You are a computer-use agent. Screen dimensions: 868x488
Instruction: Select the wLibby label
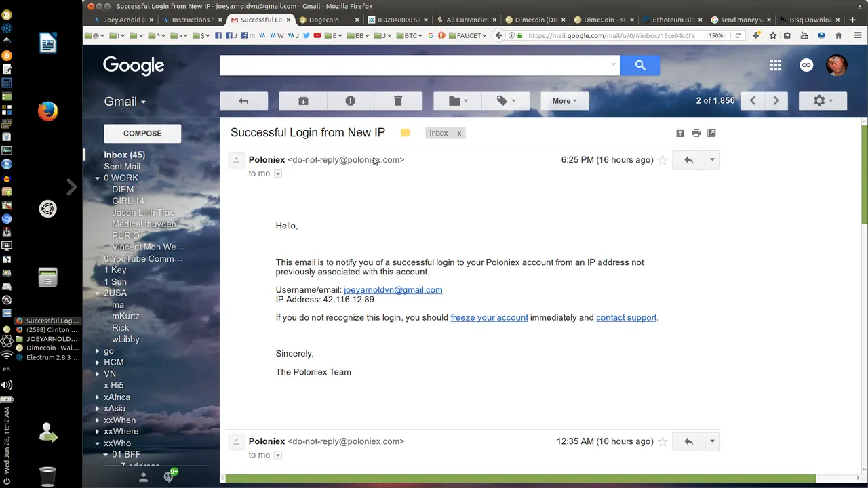tap(125, 339)
